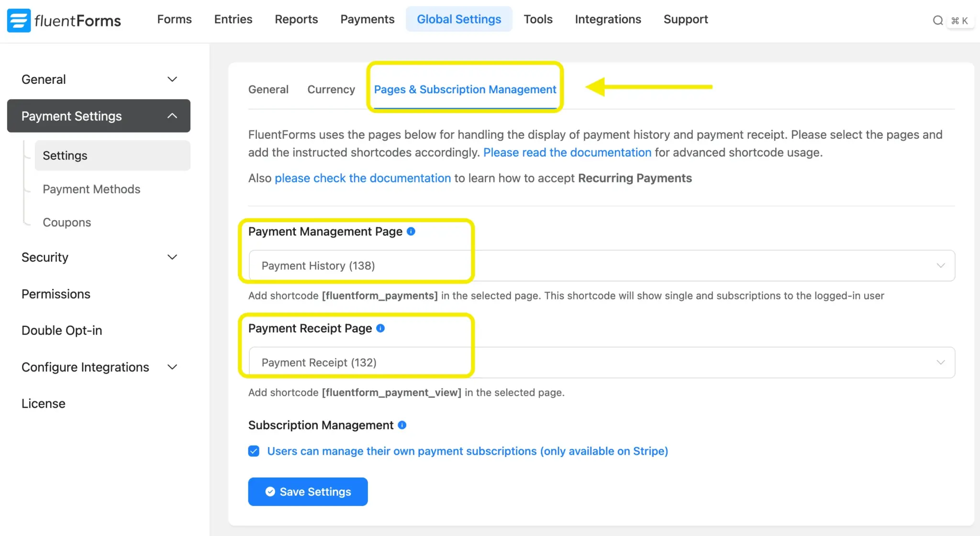This screenshot has width=980, height=536.
Task: Open the License sidebar item
Action: 44,403
